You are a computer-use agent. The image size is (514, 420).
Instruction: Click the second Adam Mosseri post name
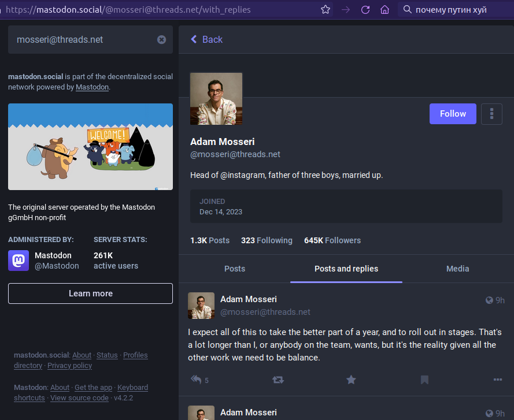249,412
